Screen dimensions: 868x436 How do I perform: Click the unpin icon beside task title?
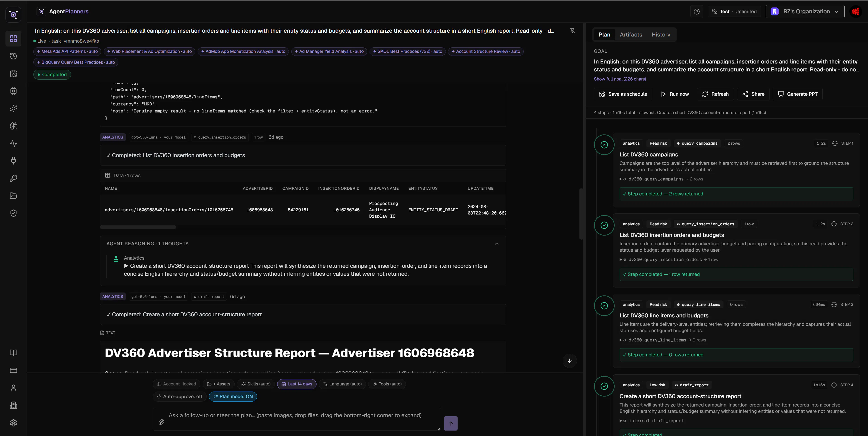click(x=572, y=31)
